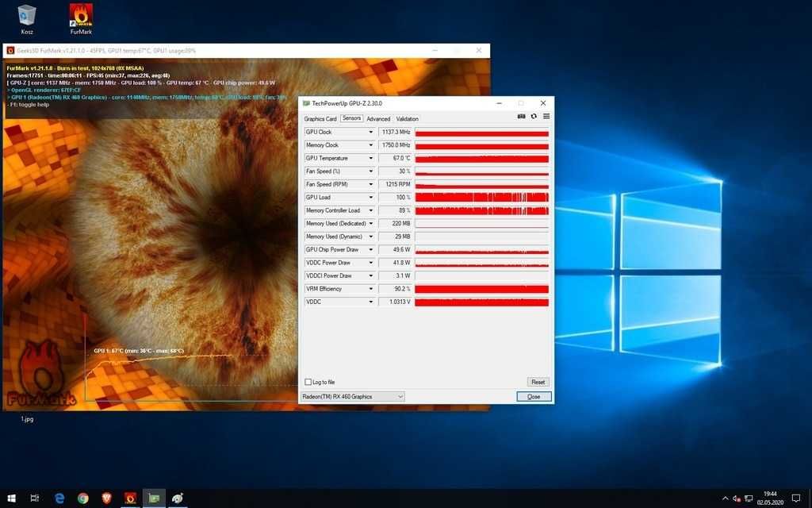The width and height of the screenshot is (812, 508).
Task: Open the Kosz recycle bin desktop icon
Action: [27, 19]
